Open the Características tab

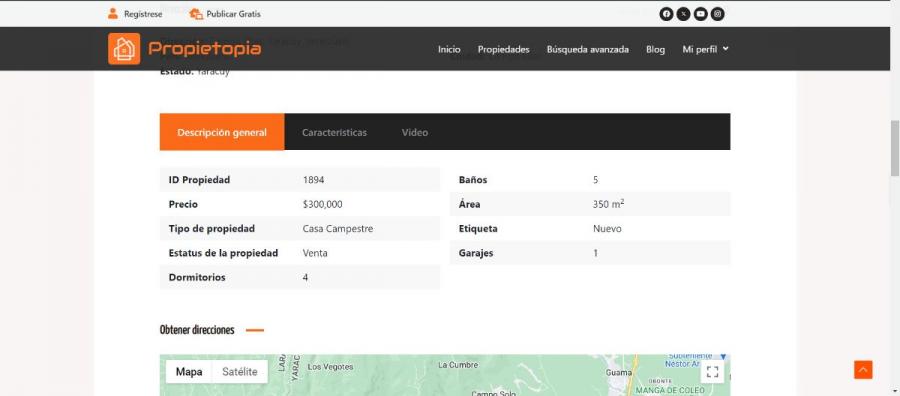[334, 132]
